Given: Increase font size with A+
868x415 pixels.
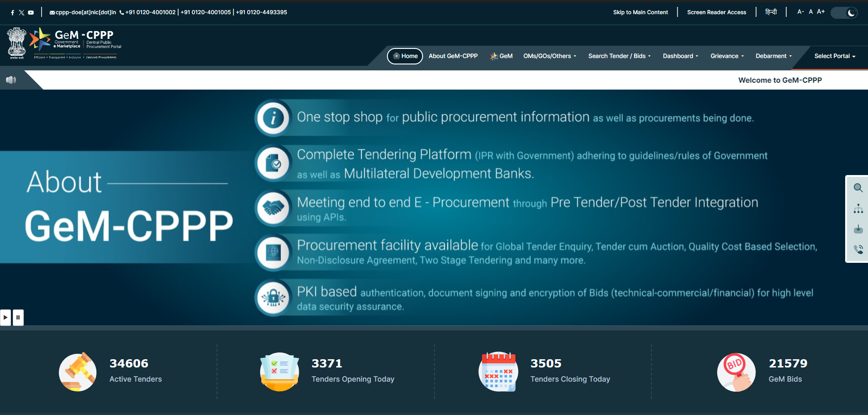Looking at the screenshot, I should [x=820, y=12].
